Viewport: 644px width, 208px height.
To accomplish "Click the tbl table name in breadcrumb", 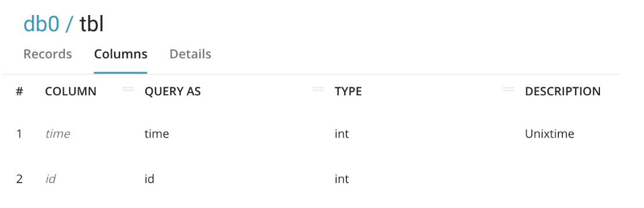I will pos(92,25).
